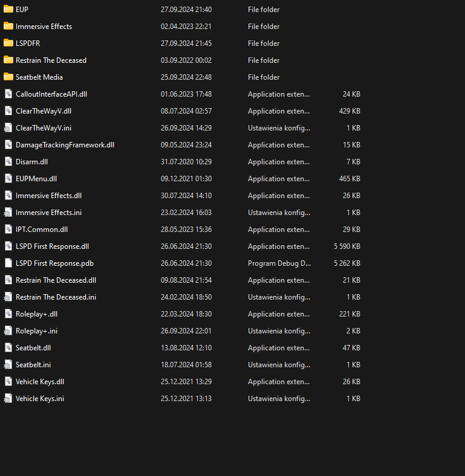This screenshot has height=476, width=465.
Task: Click the Restrain The Deceased folder icon
Action: pos(8,60)
